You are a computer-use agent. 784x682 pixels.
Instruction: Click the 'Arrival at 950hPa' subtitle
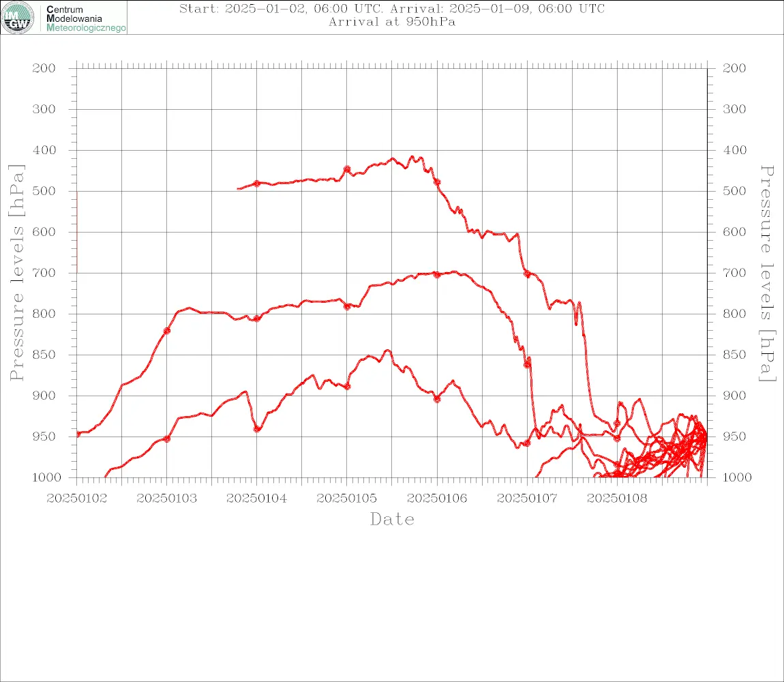coord(392,22)
